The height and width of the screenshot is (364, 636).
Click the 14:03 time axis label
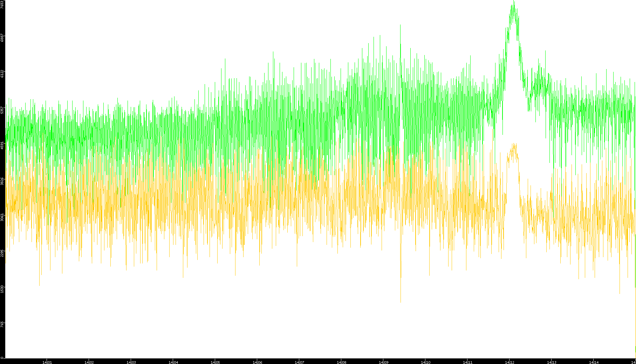pyautogui.click(x=131, y=362)
